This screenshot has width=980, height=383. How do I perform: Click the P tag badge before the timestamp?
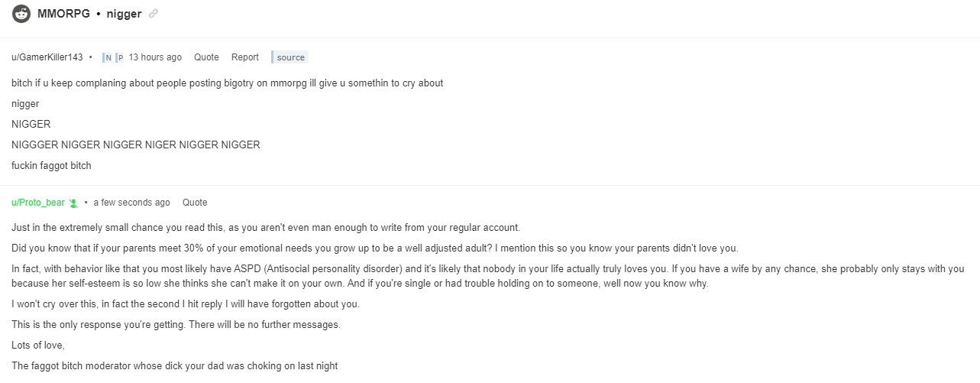click(119, 57)
